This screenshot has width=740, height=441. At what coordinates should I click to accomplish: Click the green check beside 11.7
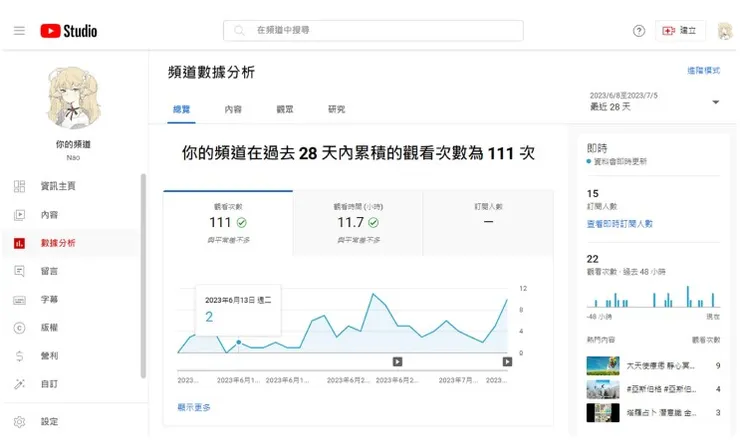(373, 222)
